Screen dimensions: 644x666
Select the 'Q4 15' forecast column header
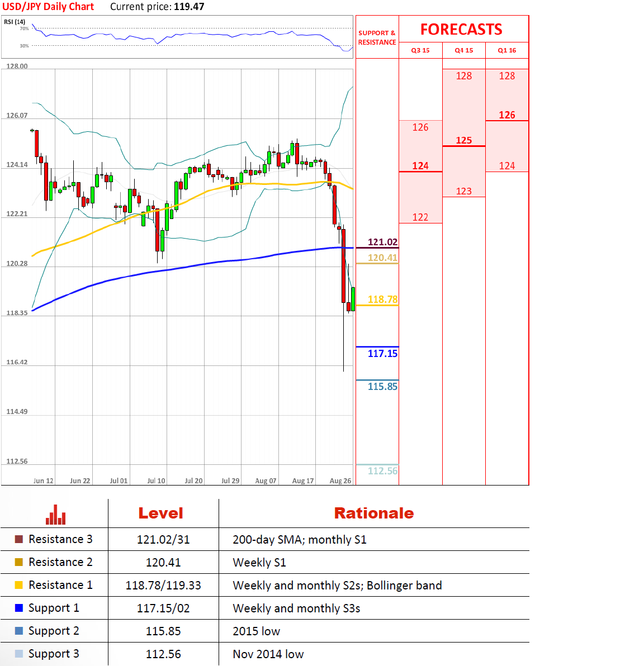464,50
